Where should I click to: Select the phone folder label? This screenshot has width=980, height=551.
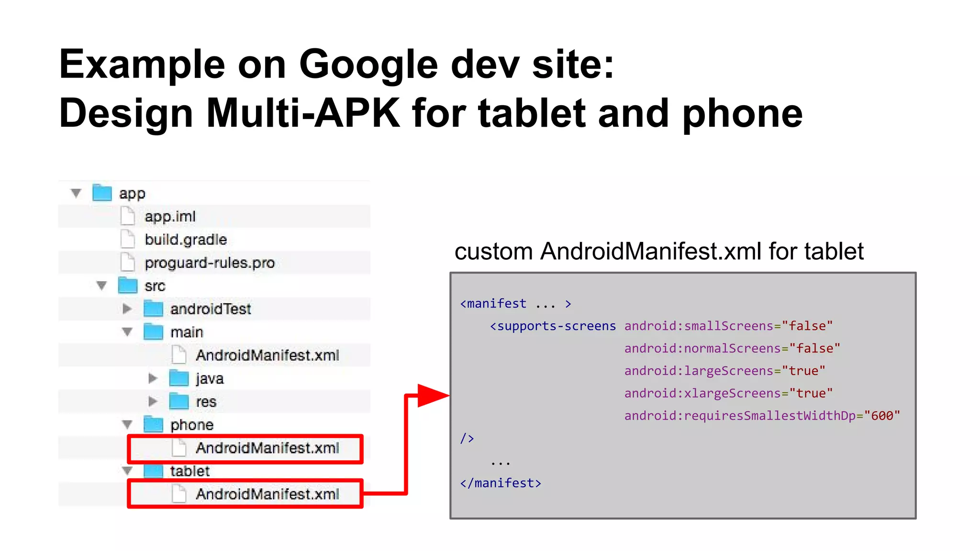(x=192, y=425)
